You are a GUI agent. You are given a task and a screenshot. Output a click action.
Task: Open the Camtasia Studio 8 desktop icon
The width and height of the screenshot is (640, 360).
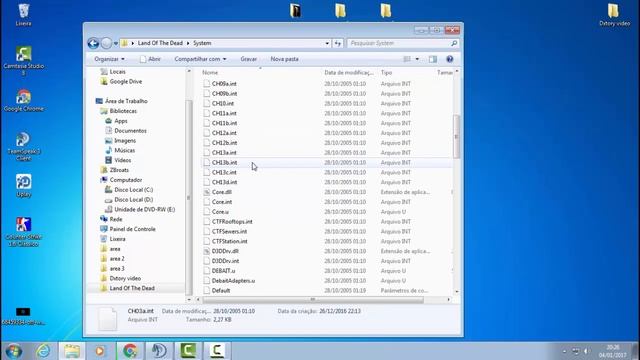[23, 61]
